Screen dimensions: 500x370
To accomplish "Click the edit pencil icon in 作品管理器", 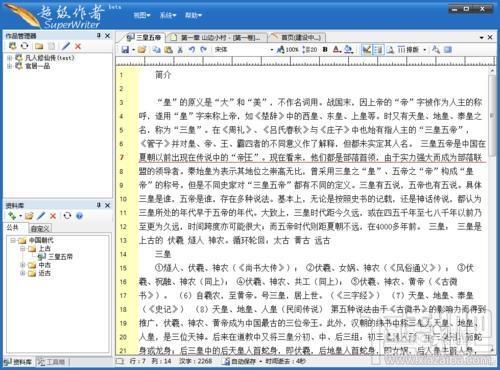I will [66, 46].
